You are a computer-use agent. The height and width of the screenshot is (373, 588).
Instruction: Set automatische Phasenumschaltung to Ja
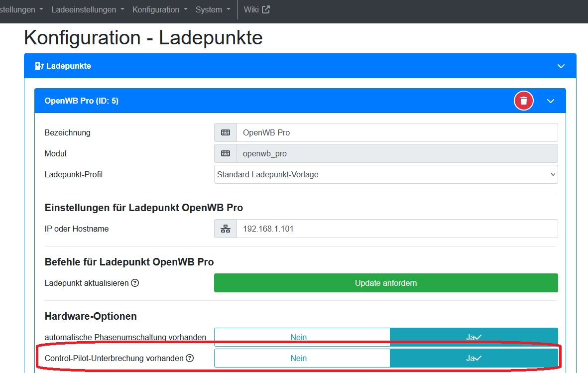474,337
